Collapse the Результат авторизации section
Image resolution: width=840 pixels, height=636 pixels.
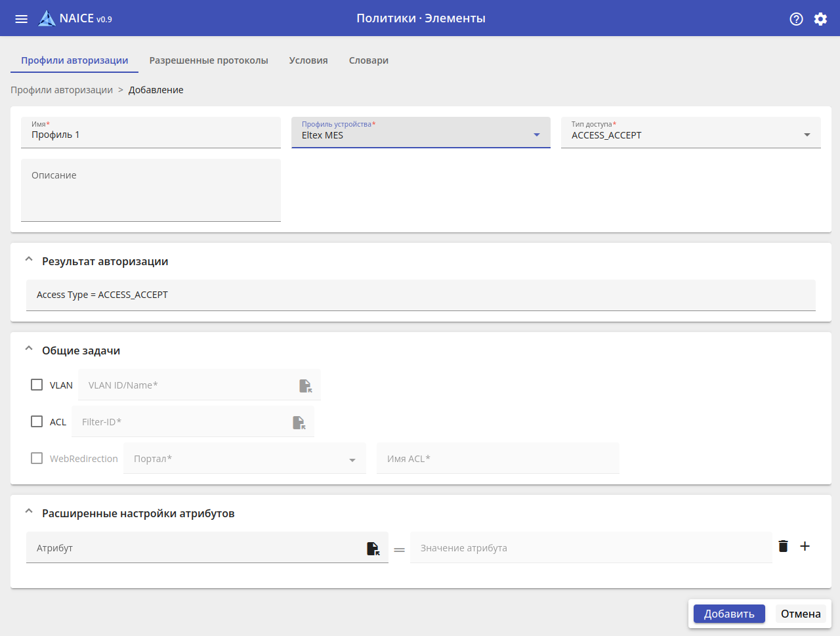pos(29,261)
